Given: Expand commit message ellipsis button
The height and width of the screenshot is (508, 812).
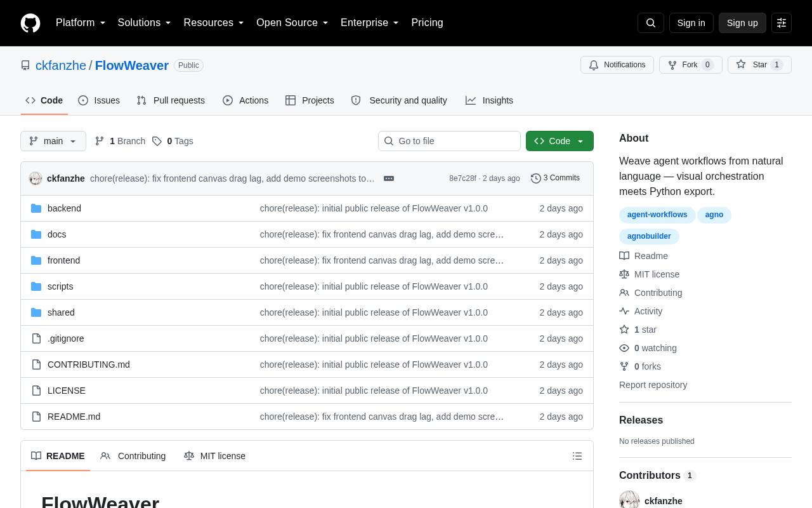Looking at the screenshot, I should tap(389, 178).
